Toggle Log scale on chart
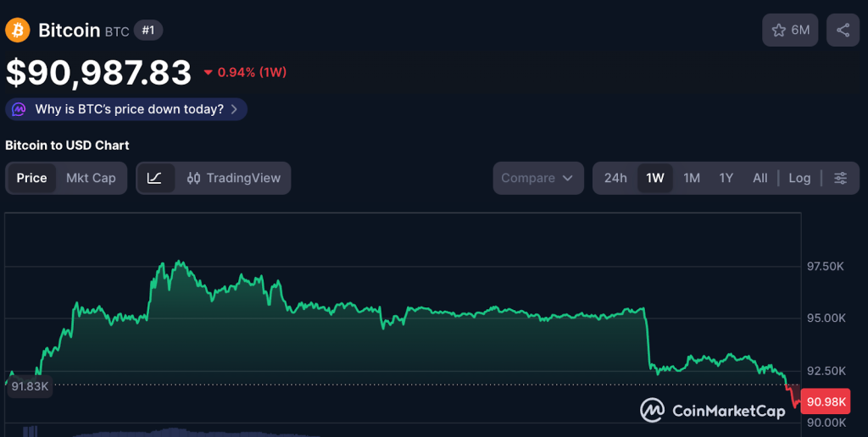The width and height of the screenshot is (868, 437). coord(799,178)
